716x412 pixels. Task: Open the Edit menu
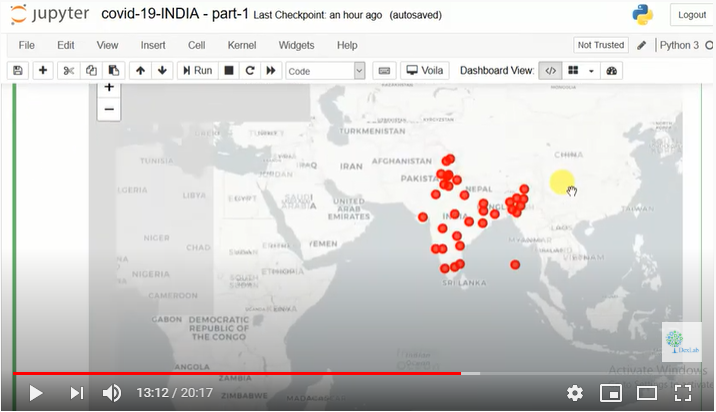[x=66, y=45]
